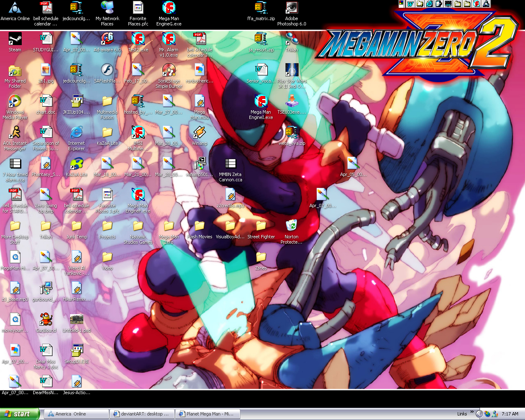
Task: Click the 7:17 AM clock
Action: tap(510, 414)
